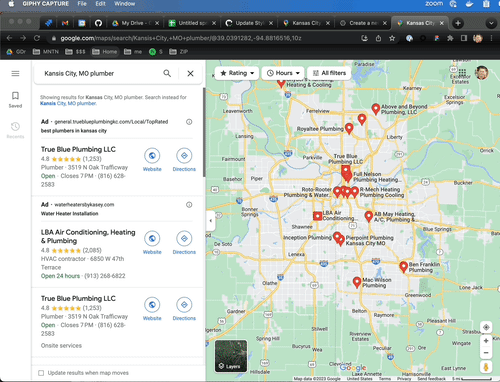
Task: Visit Website for first True Blue Plumbing
Action: pos(152,160)
